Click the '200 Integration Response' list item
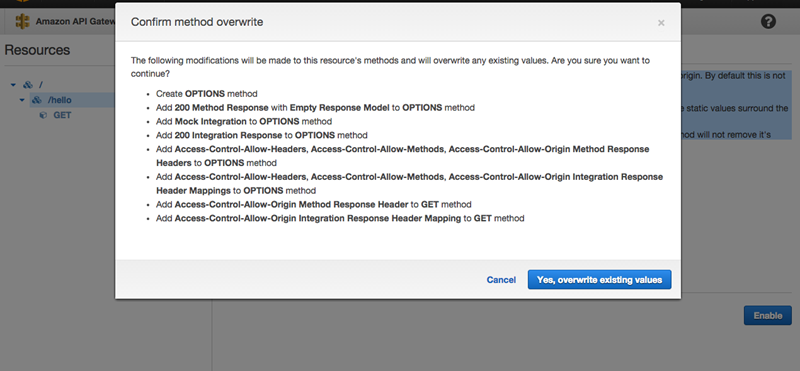800x371 pixels. coord(262,135)
